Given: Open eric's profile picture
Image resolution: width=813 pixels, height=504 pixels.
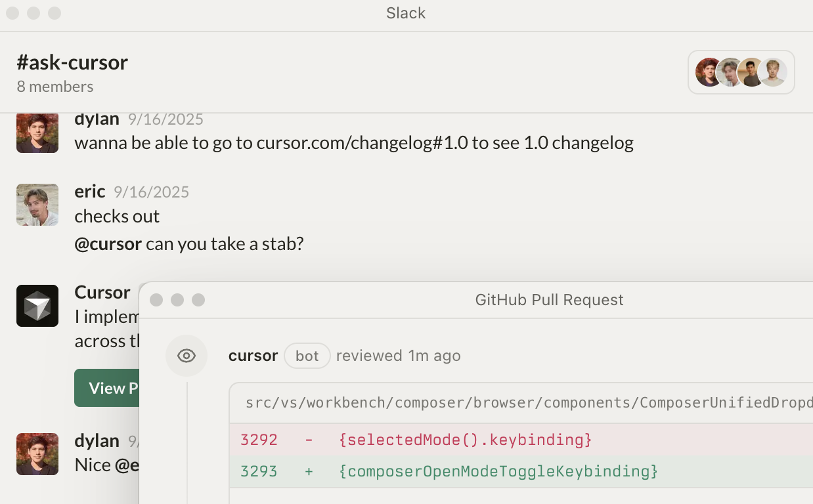Looking at the screenshot, I should (37, 205).
